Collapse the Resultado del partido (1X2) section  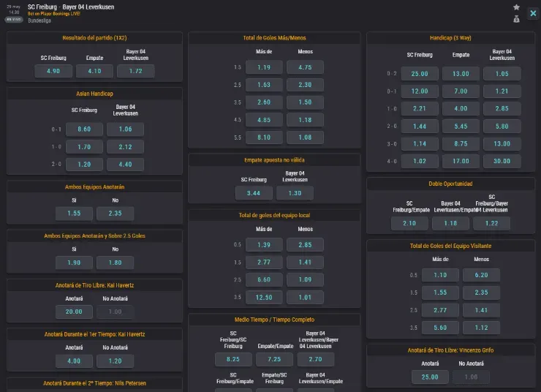click(x=94, y=37)
